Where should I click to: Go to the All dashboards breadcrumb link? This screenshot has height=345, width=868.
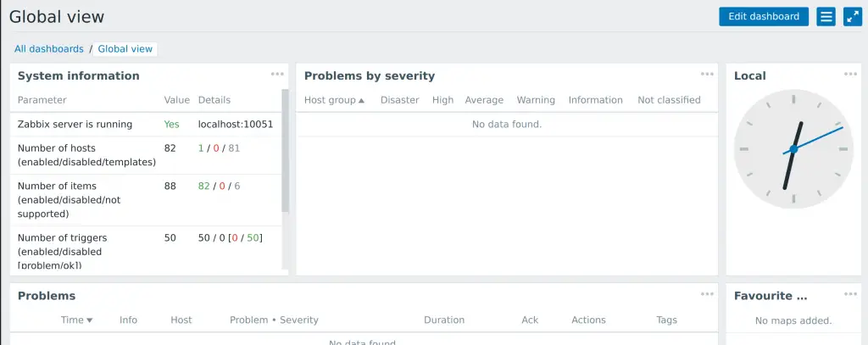coord(48,48)
